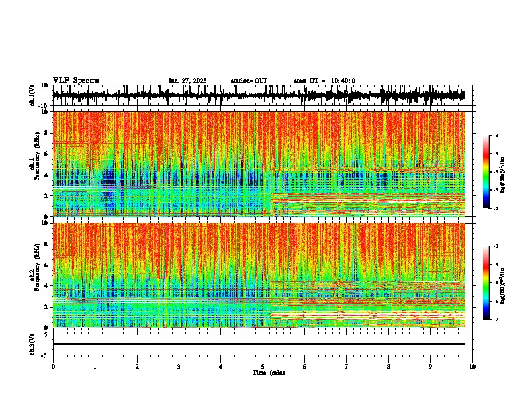This screenshot has width=532, height=411.
Task: Click the ch.2 spectrogram color scale bar
Action: [x=486, y=283]
